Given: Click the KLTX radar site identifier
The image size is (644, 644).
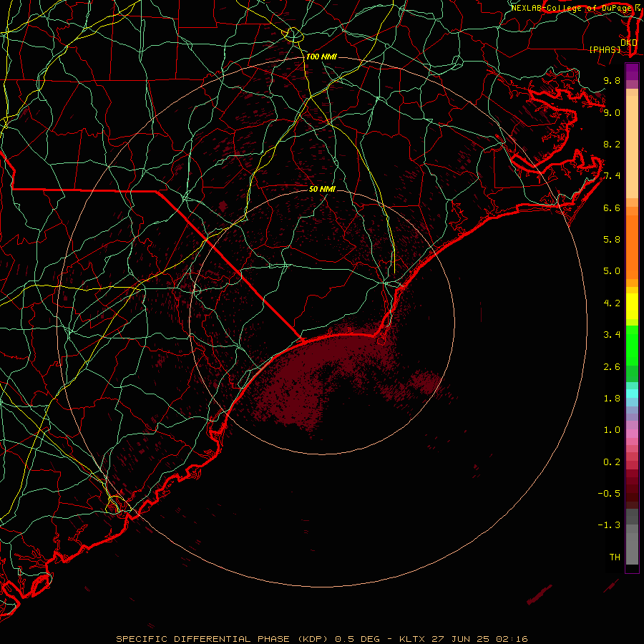Looking at the screenshot, I should point(412,639).
